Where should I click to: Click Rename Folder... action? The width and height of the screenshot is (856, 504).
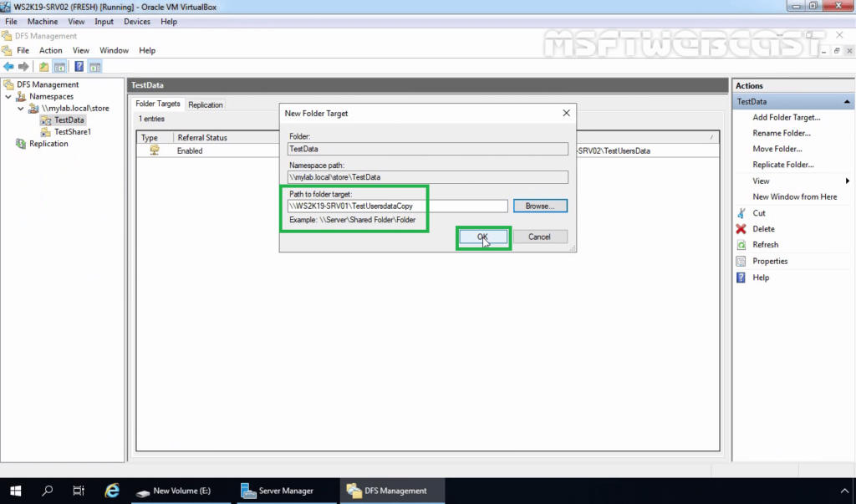(x=782, y=133)
